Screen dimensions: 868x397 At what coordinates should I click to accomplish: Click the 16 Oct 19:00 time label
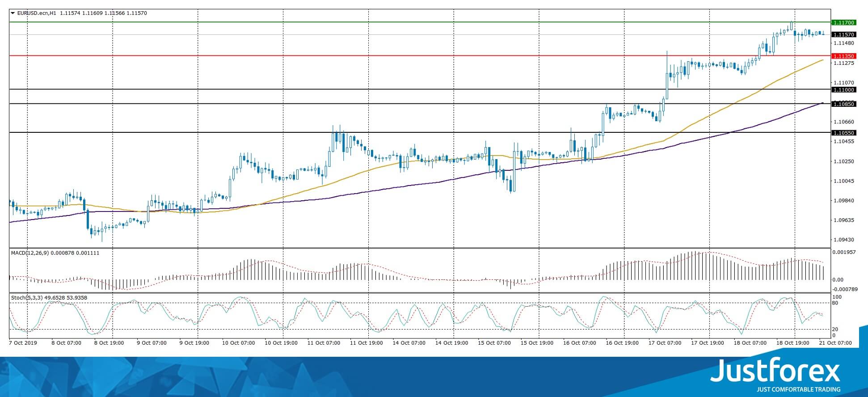click(622, 343)
